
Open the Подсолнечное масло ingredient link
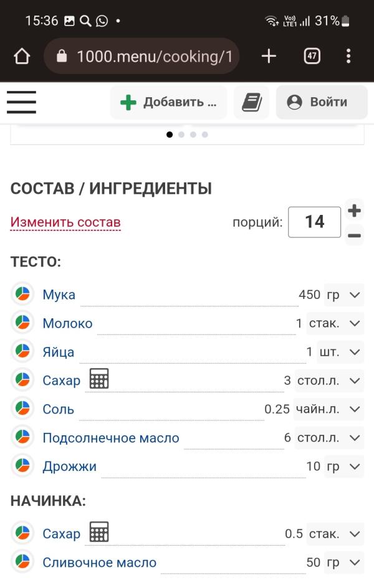[111, 438]
